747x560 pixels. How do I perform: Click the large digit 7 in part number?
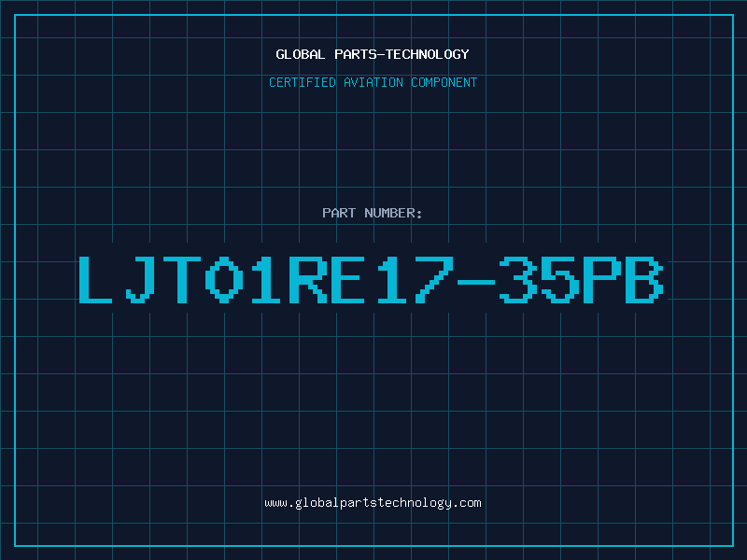pyautogui.click(x=434, y=279)
